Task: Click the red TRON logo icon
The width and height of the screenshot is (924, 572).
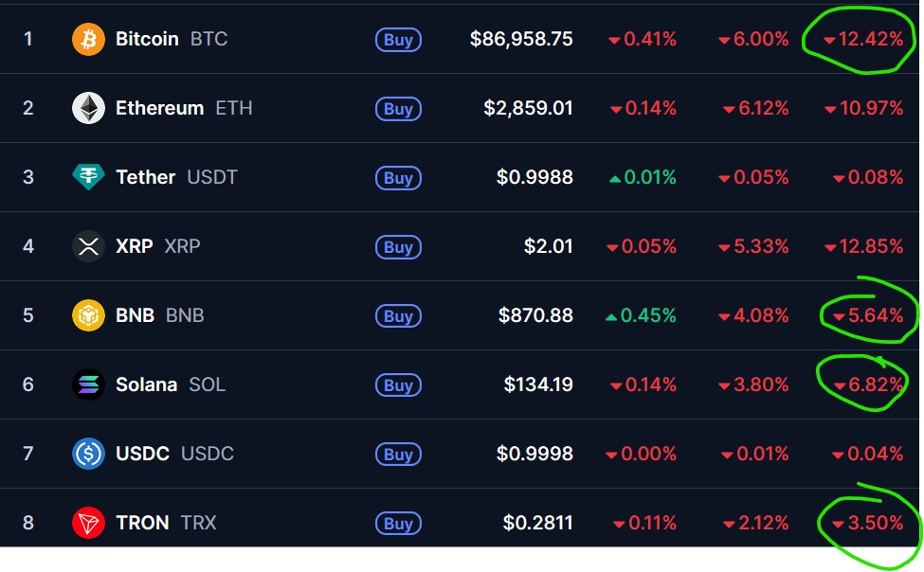Action: click(89, 523)
